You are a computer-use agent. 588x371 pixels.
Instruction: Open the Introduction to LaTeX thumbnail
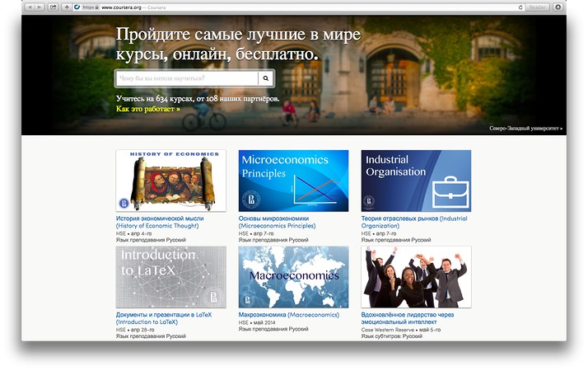click(x=171, y=277)
